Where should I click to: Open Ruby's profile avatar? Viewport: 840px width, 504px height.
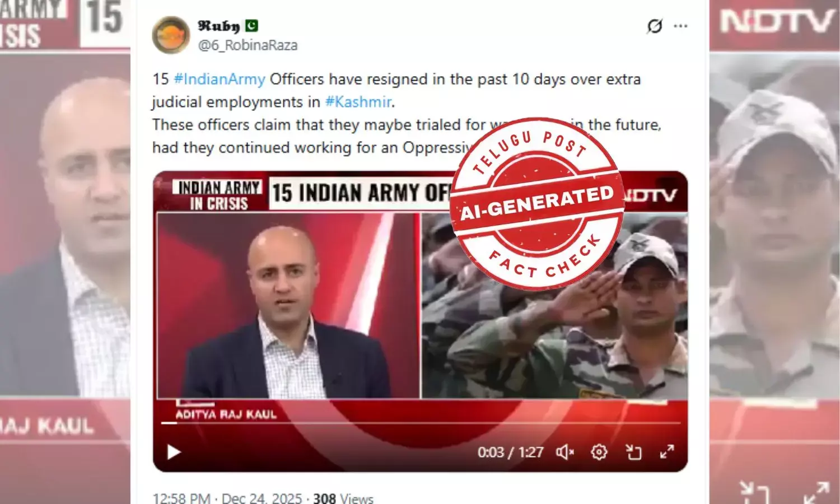pos(171,35)
